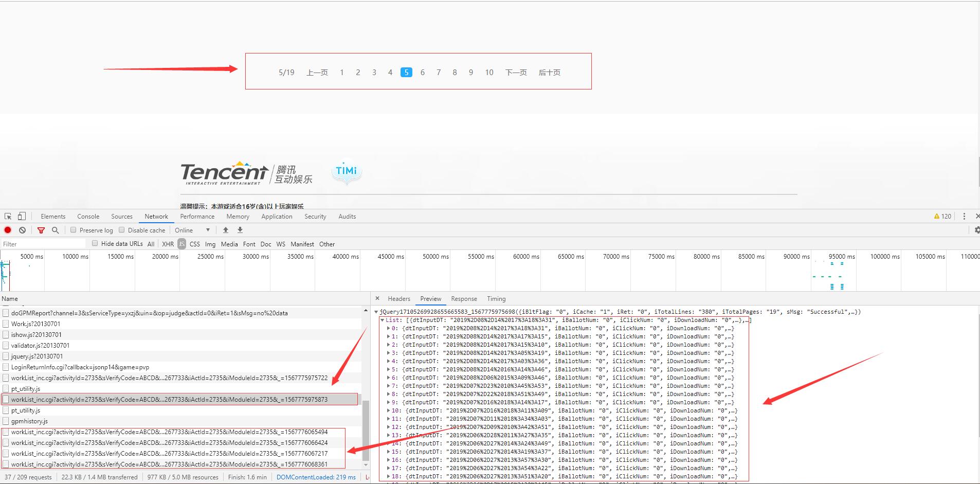The height and width of the screenshot is (484, 980).
Task: Collapse the List array in preview
Action: click(382, 320)
